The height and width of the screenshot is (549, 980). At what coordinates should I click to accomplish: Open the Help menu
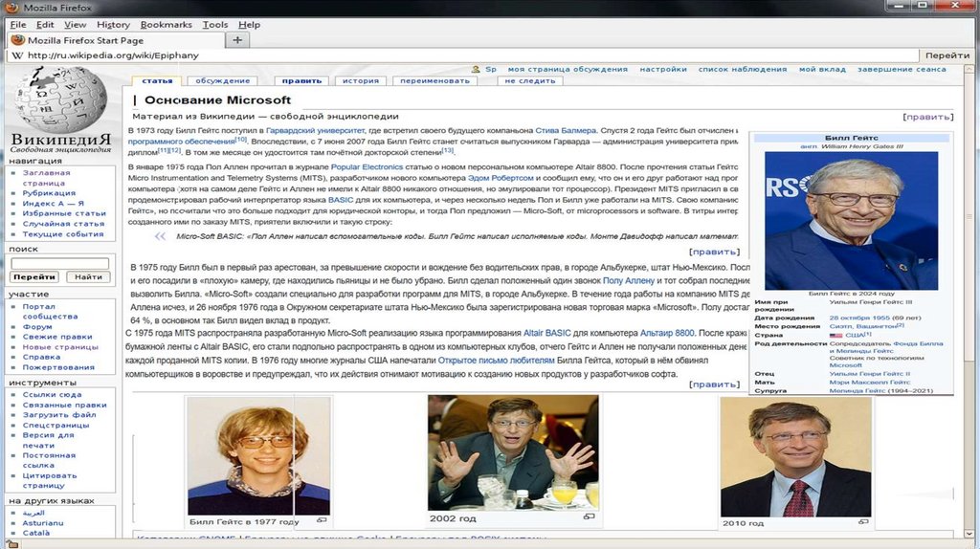tap(249, 24)
